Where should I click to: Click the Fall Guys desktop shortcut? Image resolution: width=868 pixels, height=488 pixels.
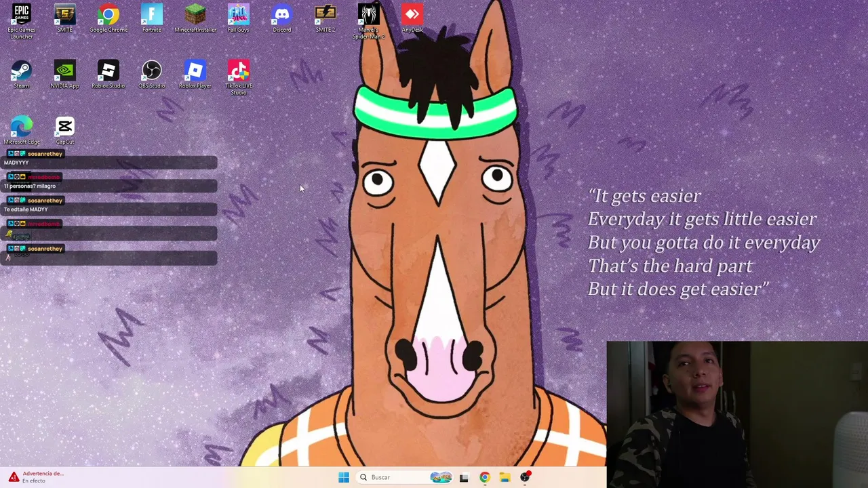click(239, 18)
